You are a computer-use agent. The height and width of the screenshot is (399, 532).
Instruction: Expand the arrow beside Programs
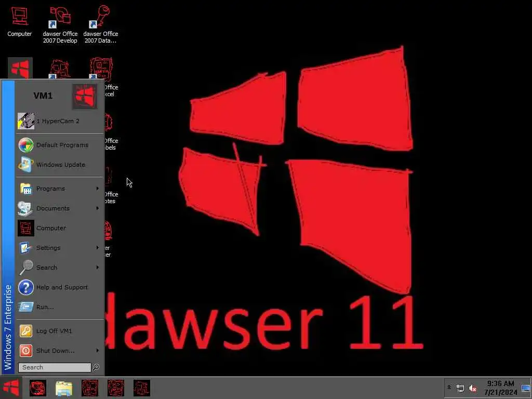(x=97, y=189)
